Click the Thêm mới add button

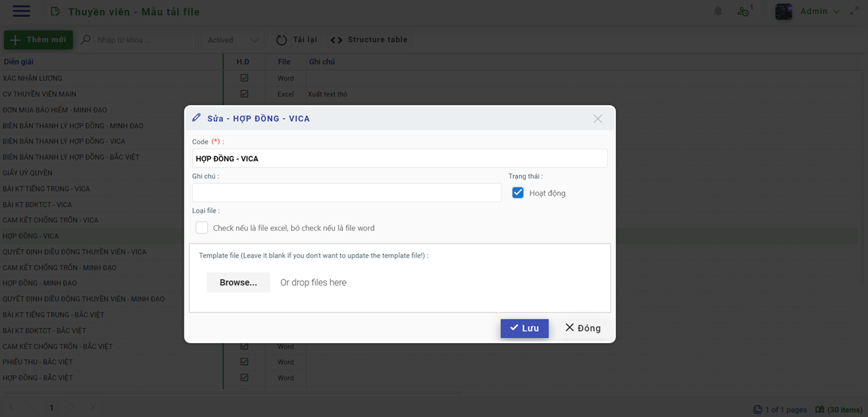(x=39, y=40)
